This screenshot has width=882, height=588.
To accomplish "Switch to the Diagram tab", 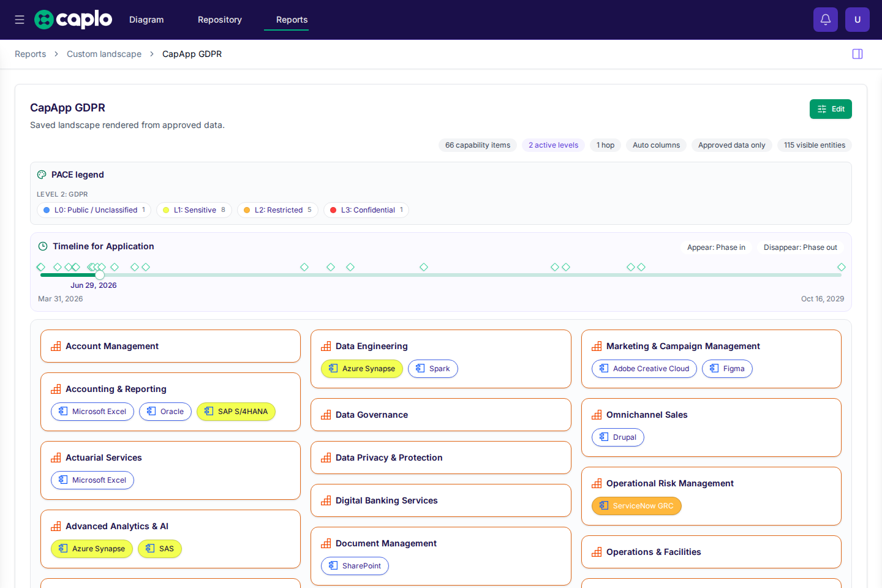I will (146, 20).
